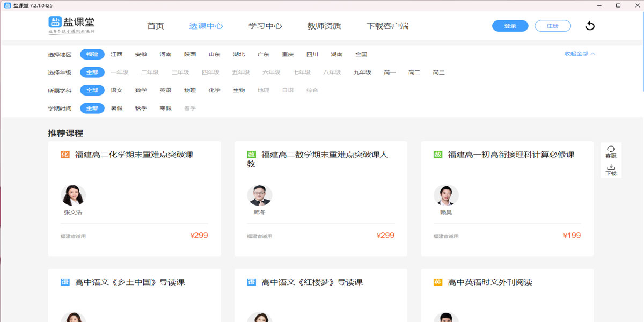644x322 pixels.
Task: Click orange 化 subject badge
Action: pyautogui.click(x=65, y=155)
